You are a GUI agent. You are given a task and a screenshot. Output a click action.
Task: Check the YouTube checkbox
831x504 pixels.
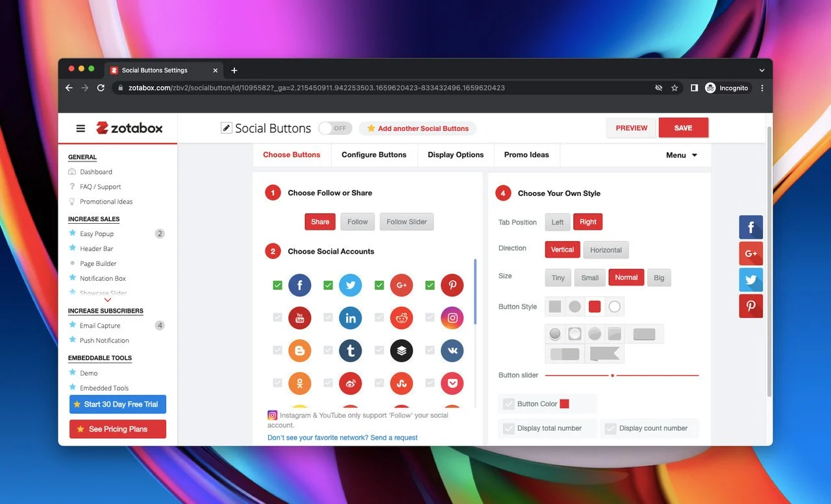coord(277,318)
